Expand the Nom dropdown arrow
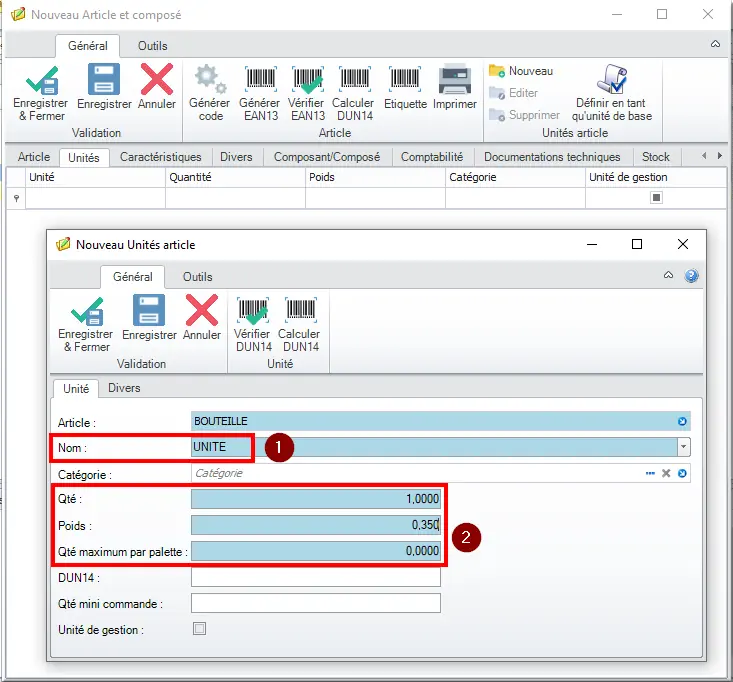733x682 pixels. (683, 448)
